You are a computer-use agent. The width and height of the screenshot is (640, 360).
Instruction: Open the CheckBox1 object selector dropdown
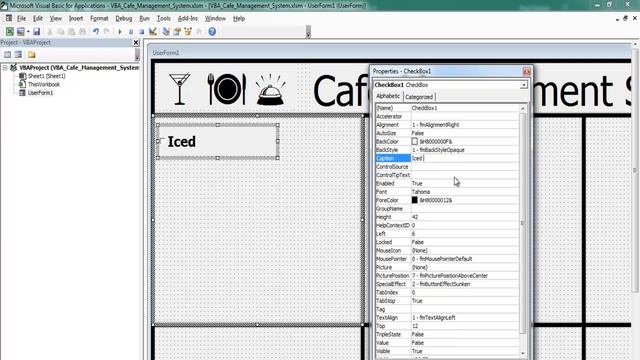(x=523, y=85)
